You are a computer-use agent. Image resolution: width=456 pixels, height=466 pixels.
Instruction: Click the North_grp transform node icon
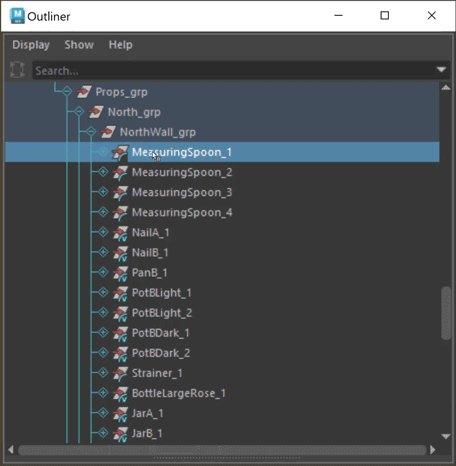96,112
